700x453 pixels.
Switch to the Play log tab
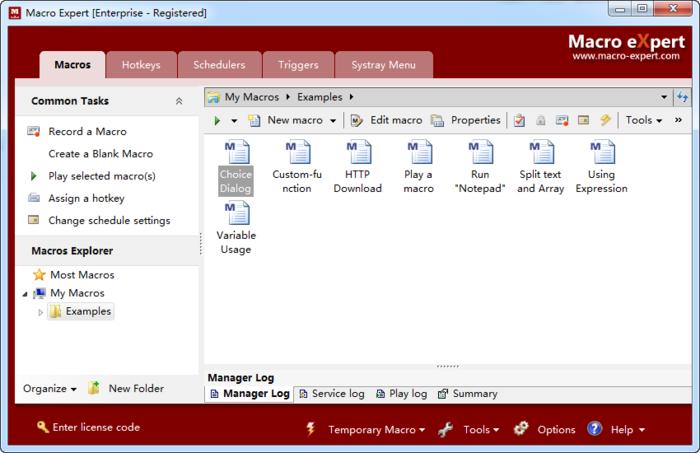tap(402, 394)
